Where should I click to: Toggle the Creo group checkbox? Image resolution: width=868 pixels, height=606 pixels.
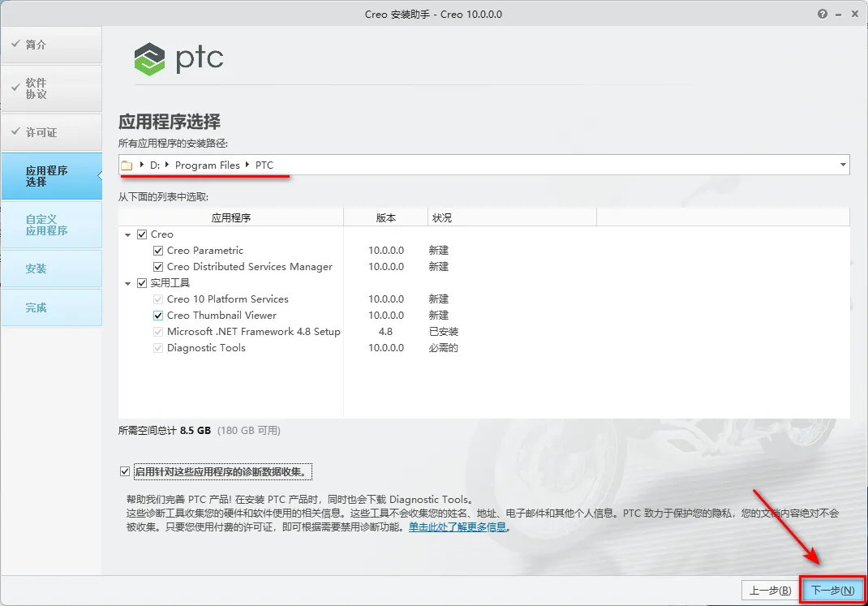click(x=142, y=234)
